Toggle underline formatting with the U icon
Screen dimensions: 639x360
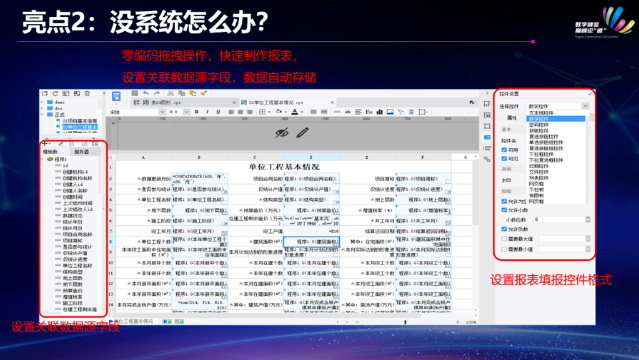tap(218, 112)
